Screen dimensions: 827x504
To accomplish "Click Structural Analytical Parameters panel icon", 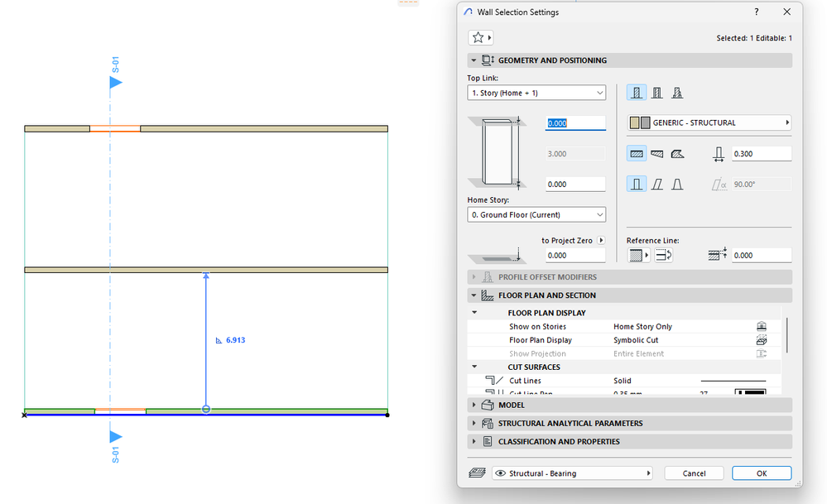I will (488, 424).
